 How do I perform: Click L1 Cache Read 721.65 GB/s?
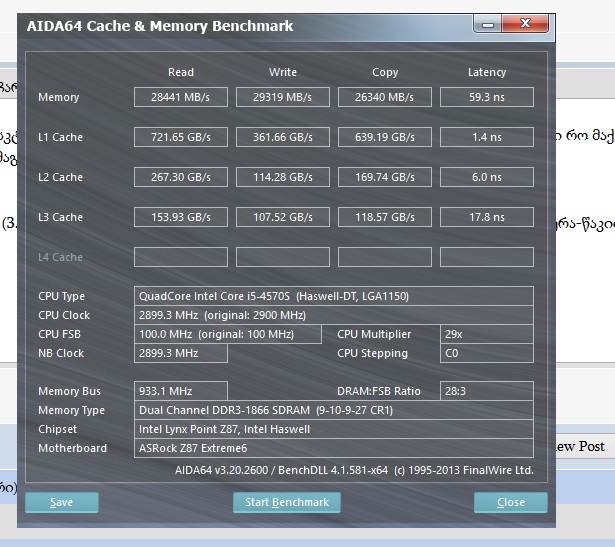pos(181,137)
